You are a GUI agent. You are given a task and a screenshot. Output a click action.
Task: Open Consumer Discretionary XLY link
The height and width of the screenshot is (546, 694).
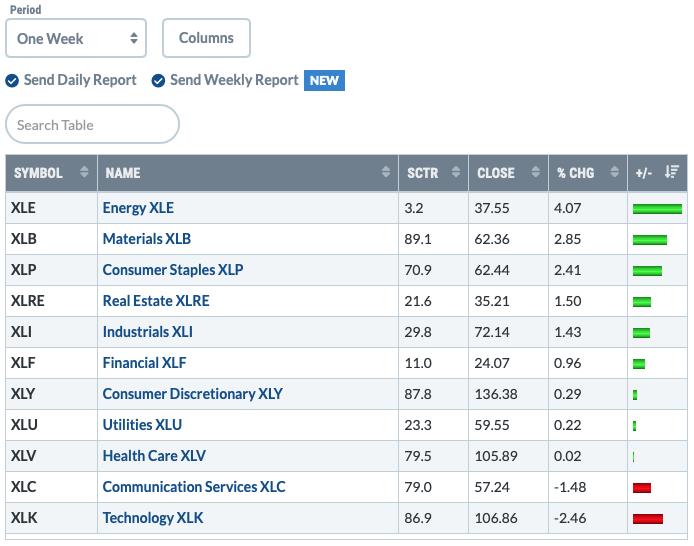(x=193, y=394)
